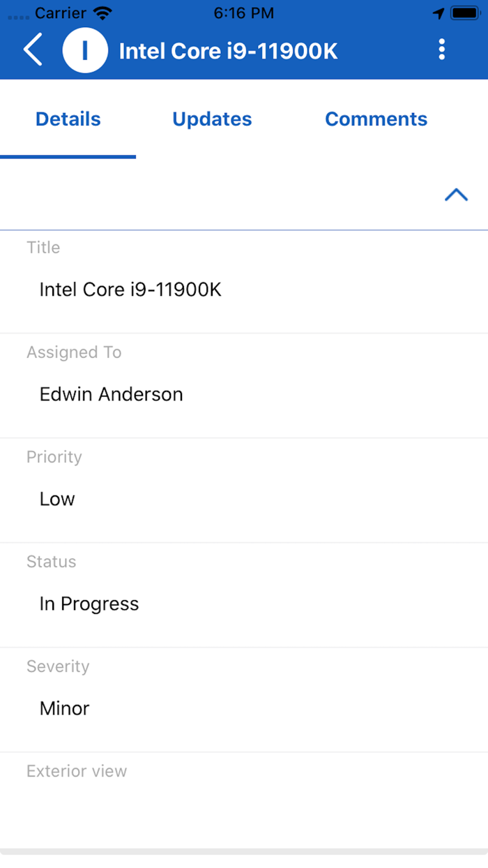Tap the title 'Intel Core i9-11900K' in header
488x868 pixels.
229,50
